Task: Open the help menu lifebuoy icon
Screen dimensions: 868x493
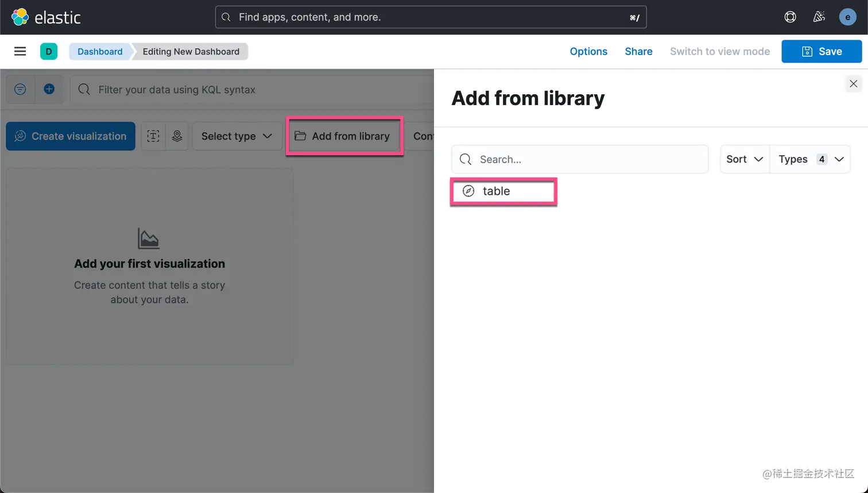Action: (790, 17)
